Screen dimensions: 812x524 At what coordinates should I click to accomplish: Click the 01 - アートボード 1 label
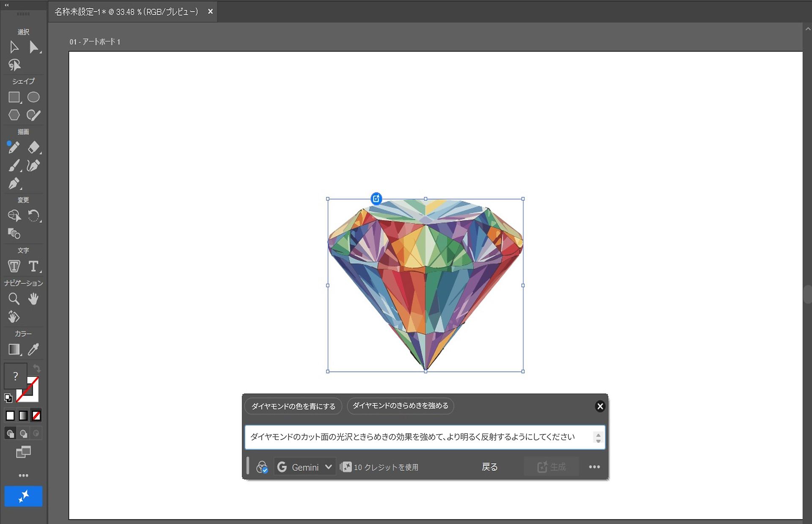tap(95, 42)
